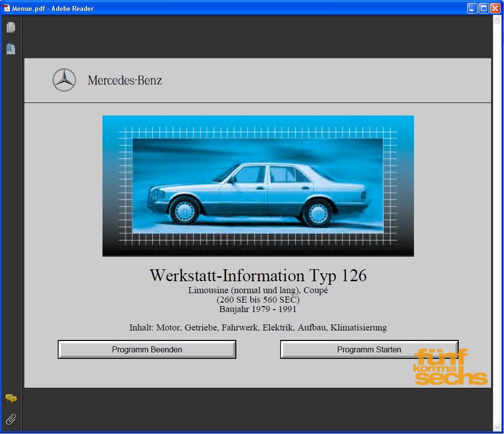
Task: Open the Pages thumbnails panel icon
Action: (x=10, y=27)
